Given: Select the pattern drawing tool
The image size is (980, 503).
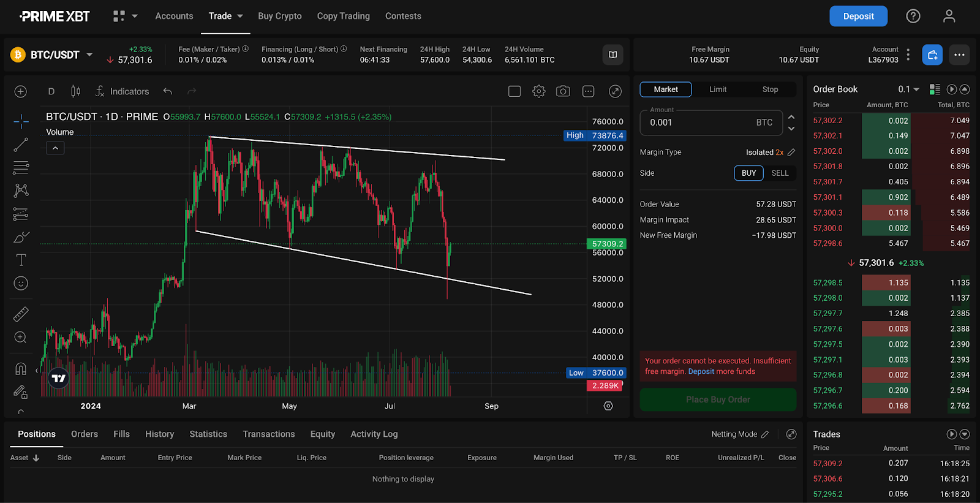Looking at the screenshot, I should pos(21,191).
